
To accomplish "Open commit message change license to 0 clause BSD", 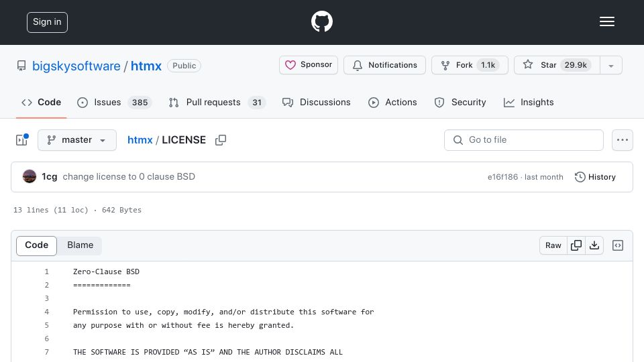I will point(129,176).
